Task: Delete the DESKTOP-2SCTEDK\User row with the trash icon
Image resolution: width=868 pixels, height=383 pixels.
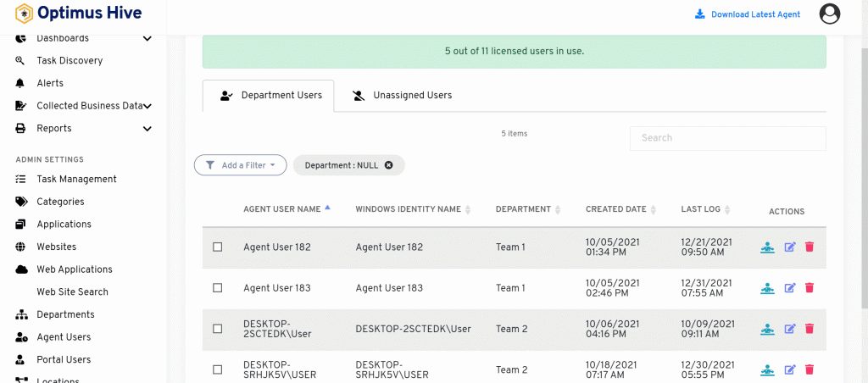Action: 810,329
